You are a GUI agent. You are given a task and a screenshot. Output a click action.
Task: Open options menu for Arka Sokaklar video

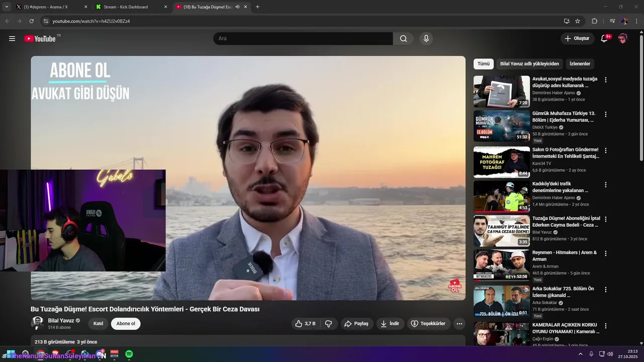pyautogui.click(x=606, y=290)
